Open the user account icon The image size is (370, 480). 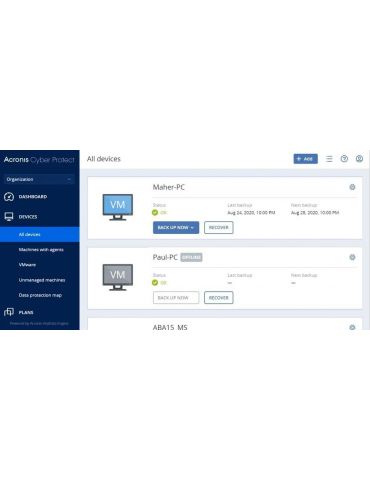click(x=359, y=159)
